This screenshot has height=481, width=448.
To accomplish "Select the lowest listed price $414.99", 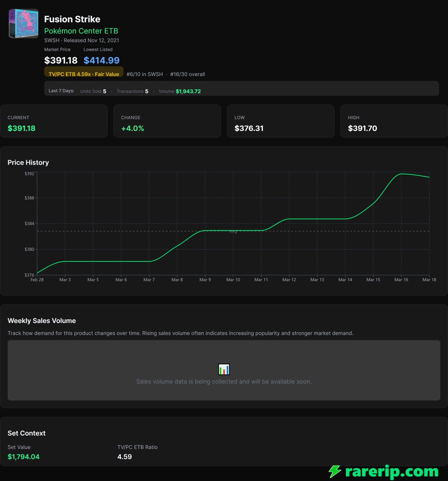I will point(101,61).
